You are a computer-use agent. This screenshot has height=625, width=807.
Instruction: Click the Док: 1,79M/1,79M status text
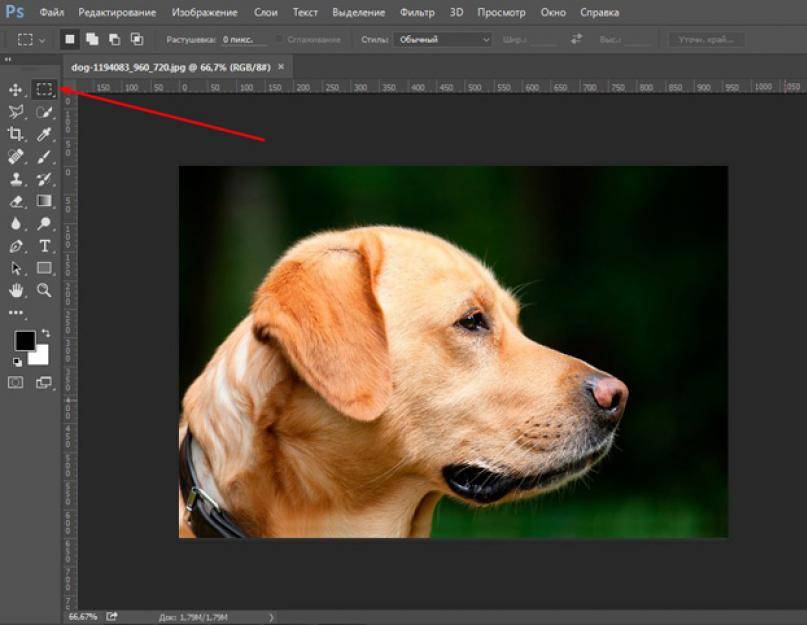pyautogui.click(x=193, y=617)
